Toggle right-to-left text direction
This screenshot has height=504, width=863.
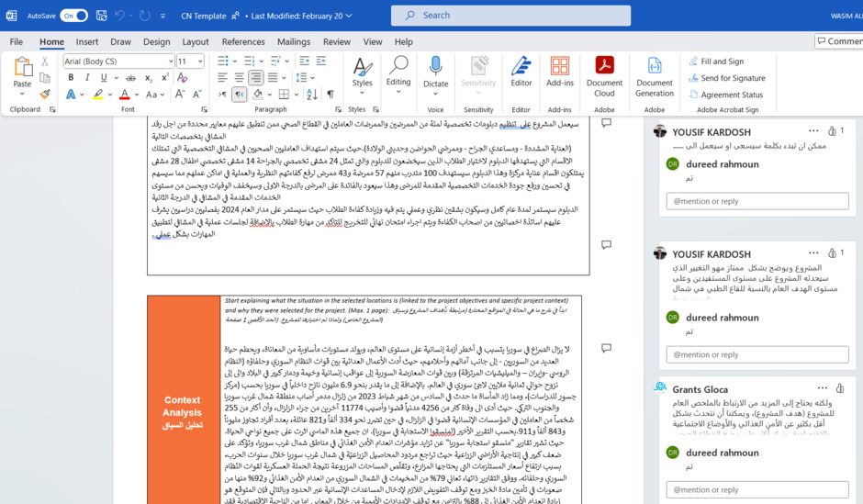click(x=240, y=94)
